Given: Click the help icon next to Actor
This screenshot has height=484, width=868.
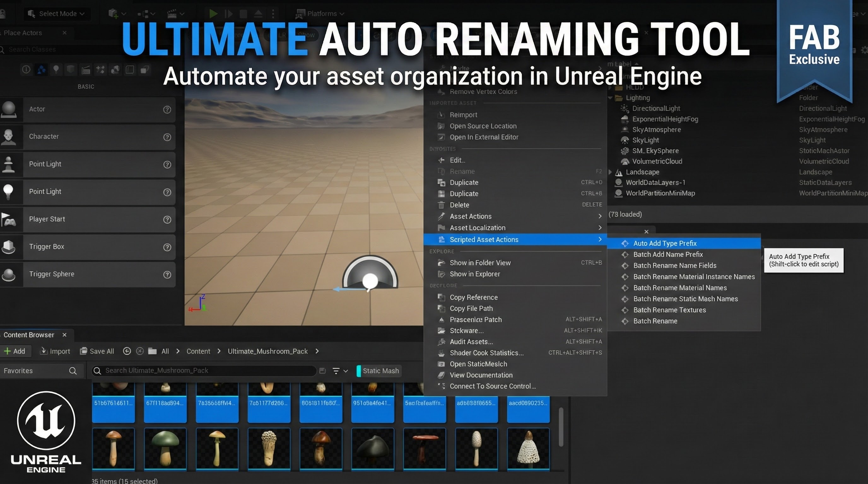Looking at the screenshot, I should 167,109.
